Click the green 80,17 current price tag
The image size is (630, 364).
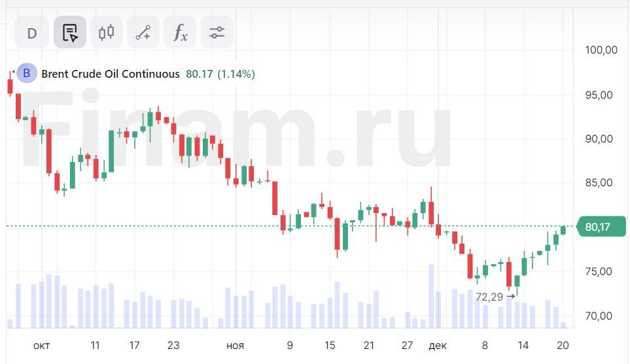click(x=601, y=227)
